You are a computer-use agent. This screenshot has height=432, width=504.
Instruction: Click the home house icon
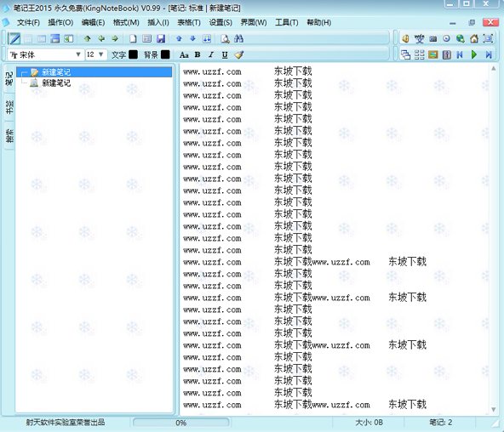tap(474, 39)
